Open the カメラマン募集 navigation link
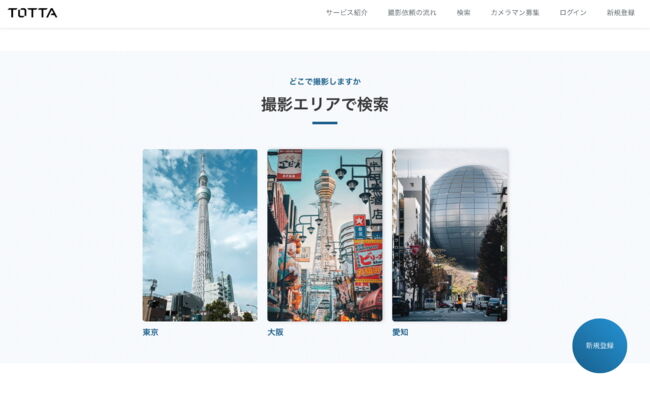650x395 pixels. pos(515,13)
